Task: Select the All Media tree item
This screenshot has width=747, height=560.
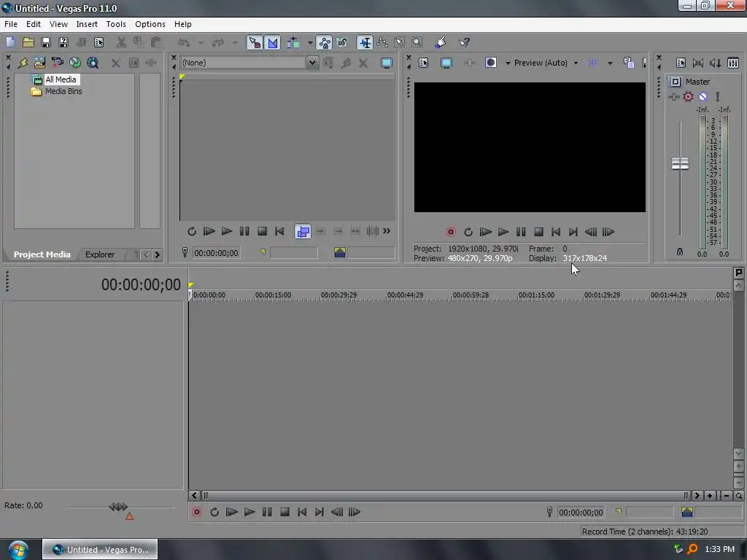Action: (61, 79)
